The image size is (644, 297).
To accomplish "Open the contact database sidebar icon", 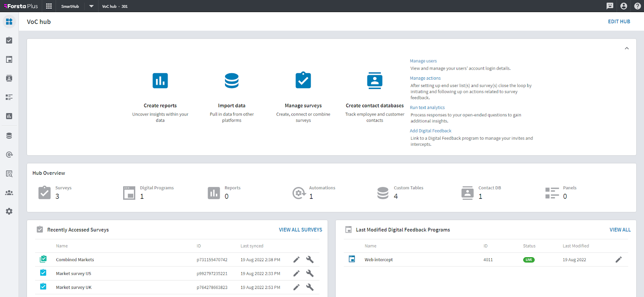I will pyautogui.click(x=9, y=78).
